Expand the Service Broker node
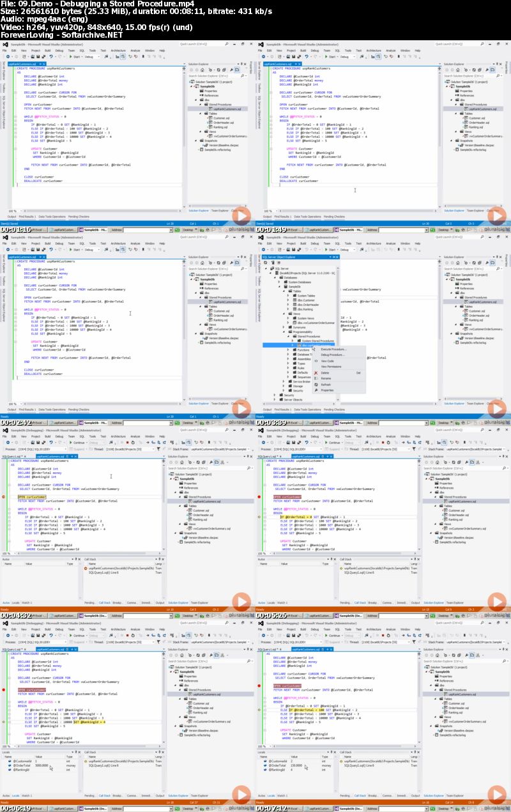Viewport: 511px width, 812px height. [x=284, y=381]
